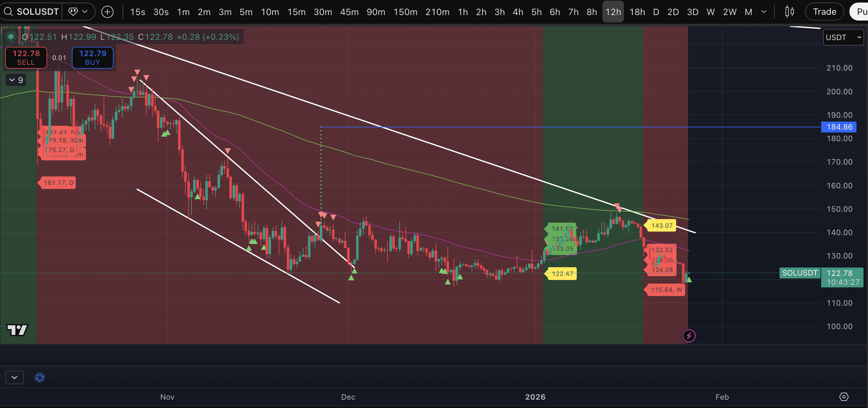Toggle the green market status dot
Screen dimensions: 868x408
click(x=11, y=36)
